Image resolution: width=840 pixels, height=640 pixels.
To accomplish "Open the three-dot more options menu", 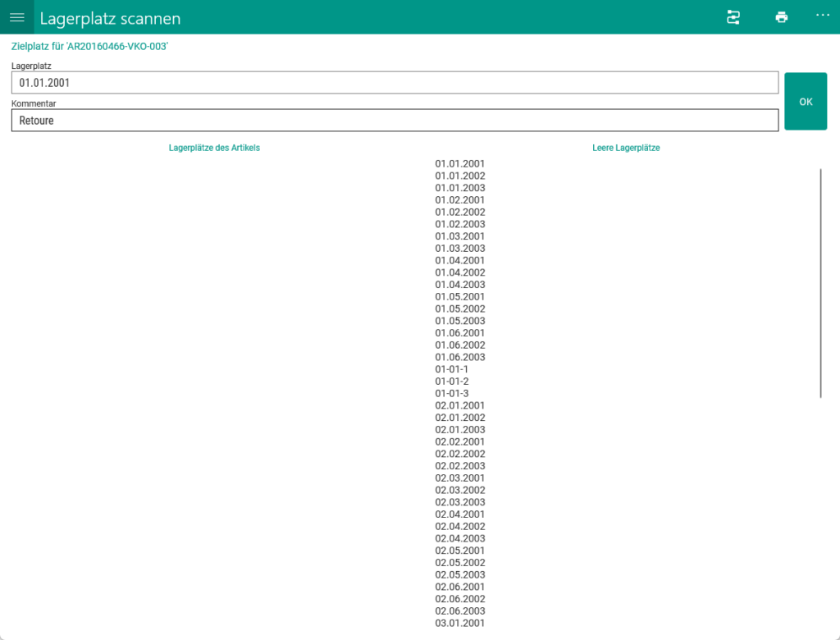I will click(823, 16).
